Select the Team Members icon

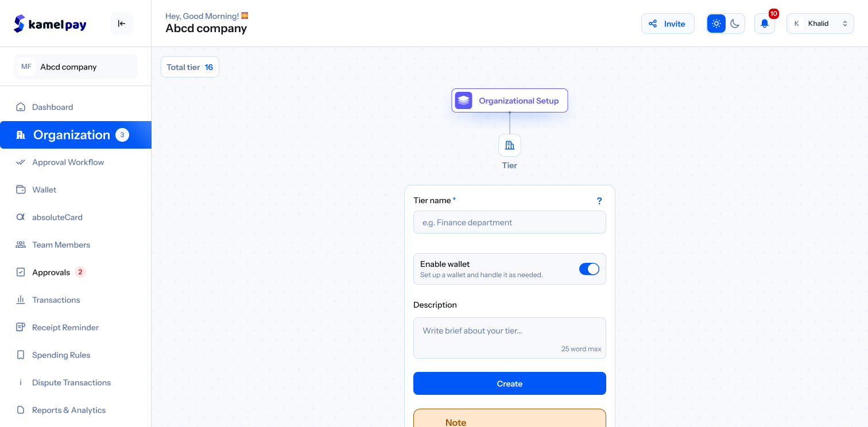21,244
